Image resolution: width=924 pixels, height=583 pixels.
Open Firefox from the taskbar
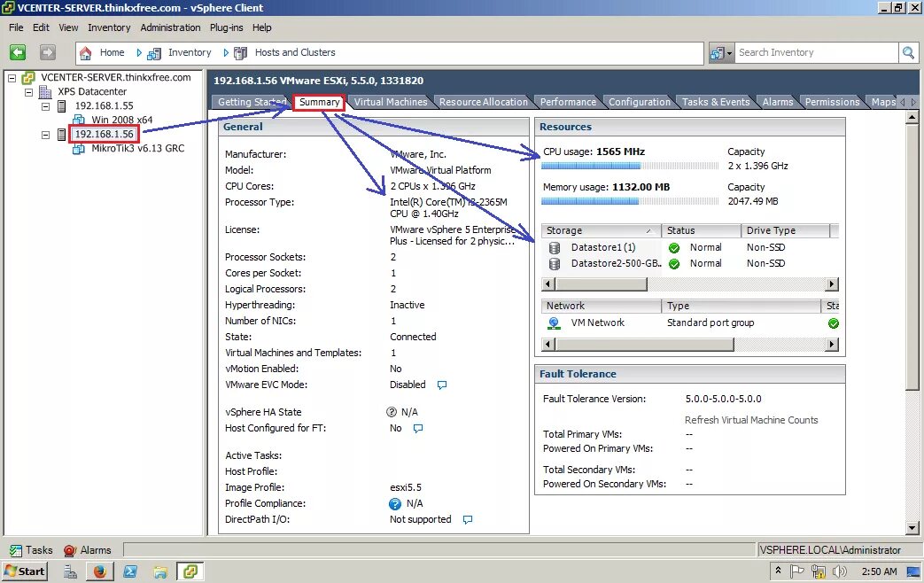coord(99,571)
